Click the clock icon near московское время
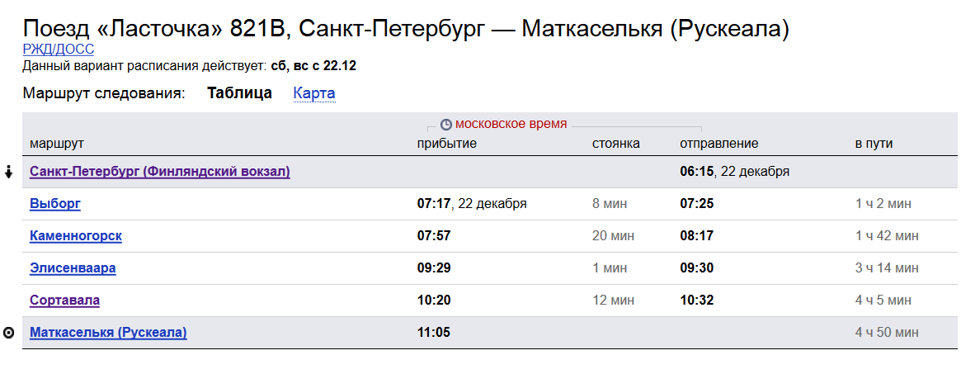The image size is (980, 374). [x=445, y=125]
